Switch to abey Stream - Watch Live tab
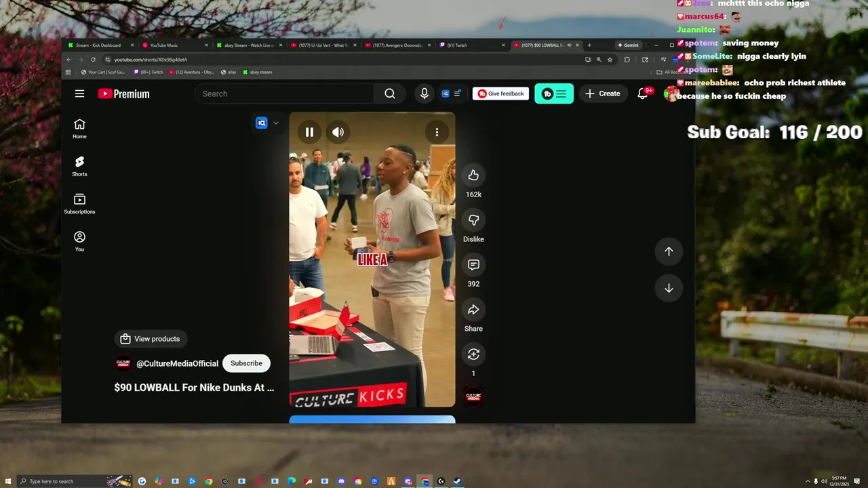The width and height of the screenshot is (868, 488). click(248, 45)
